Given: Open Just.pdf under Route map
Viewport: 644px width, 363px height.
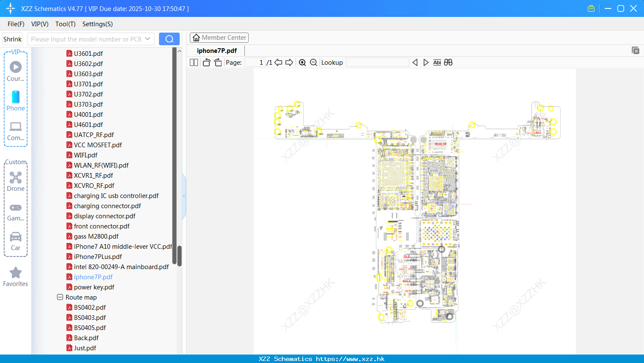Looking at the screenshot, I should tap(85, 348).
